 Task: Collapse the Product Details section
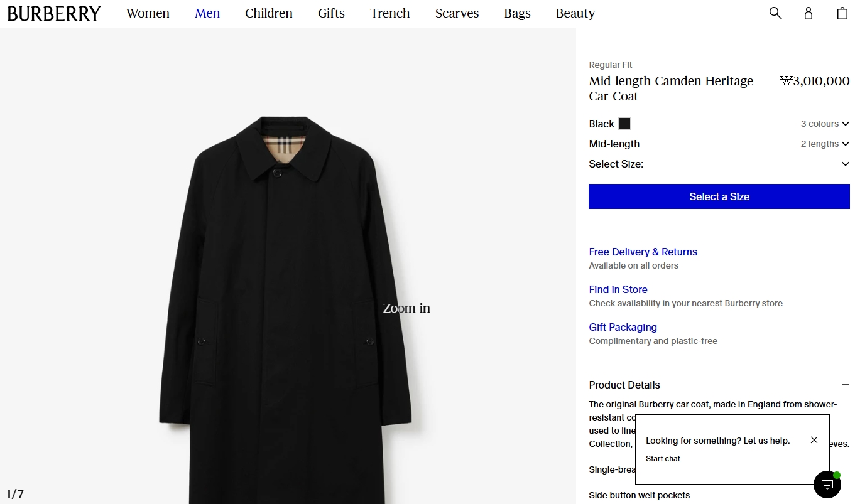pyautogui.click(x=845, y=385)
